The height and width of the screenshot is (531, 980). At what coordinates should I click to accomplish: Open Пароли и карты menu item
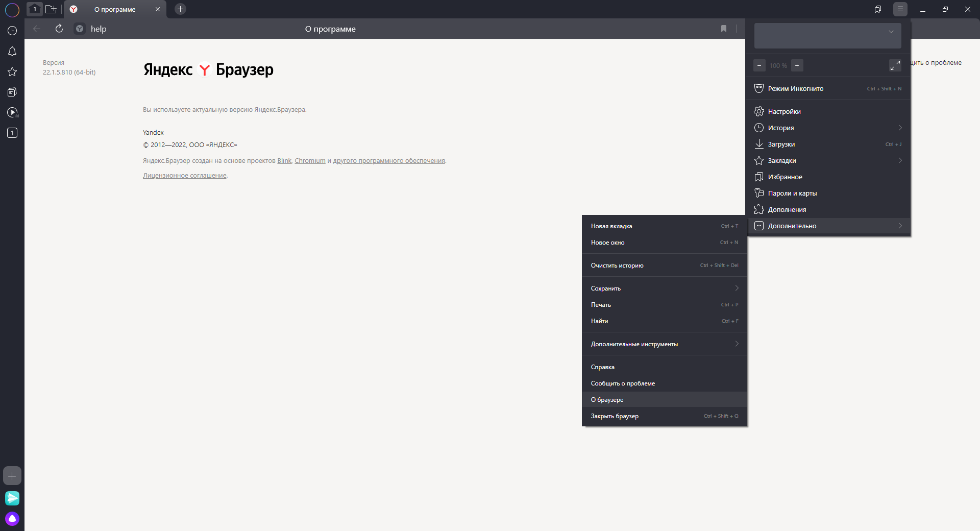click(829, 193)
